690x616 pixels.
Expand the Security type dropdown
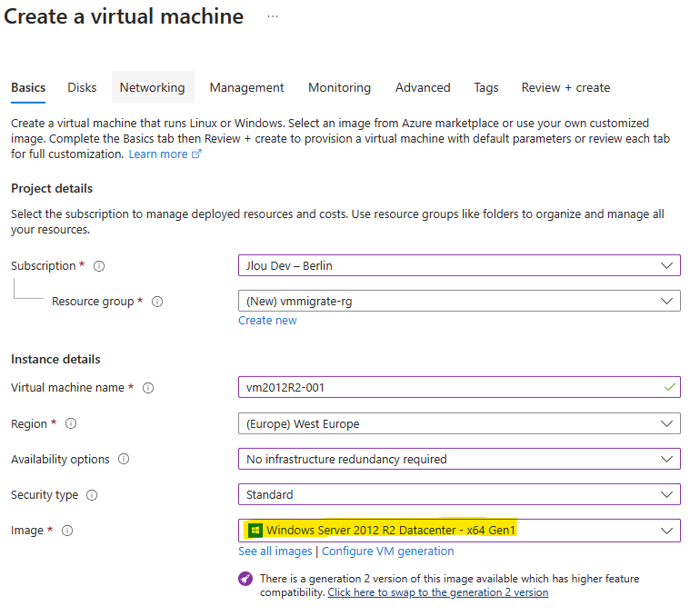tap(459, 494)
